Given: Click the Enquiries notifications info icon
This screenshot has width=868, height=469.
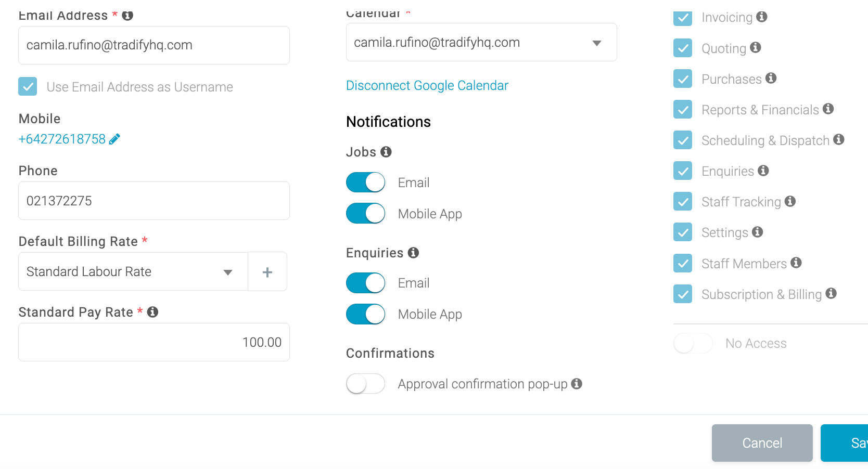Looking at the screenshot, I should pos(414,253).
